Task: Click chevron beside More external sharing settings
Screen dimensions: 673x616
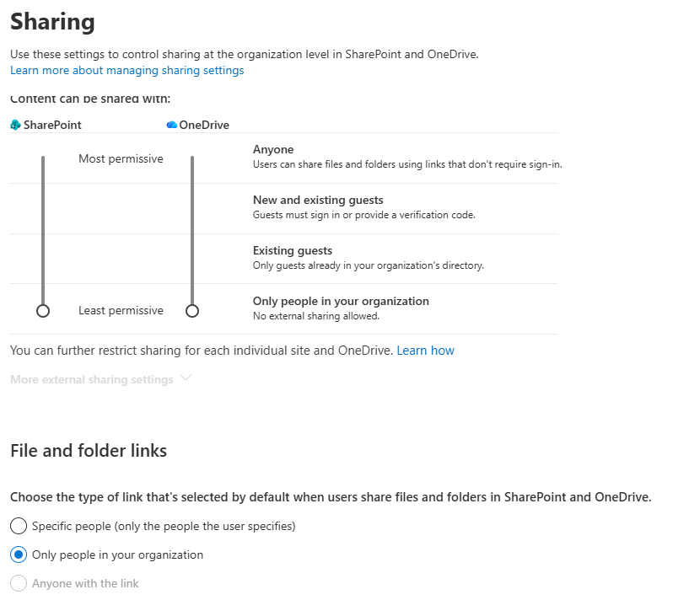Action: click(186, 378)
